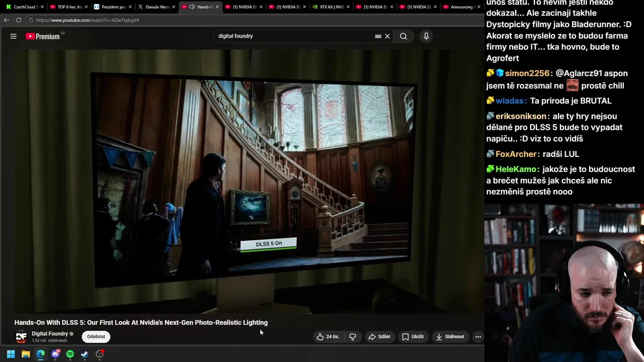Viewport: 644px width, 362px height.
Task: Open File Explorer from taskbar
Action: point(26,354)
